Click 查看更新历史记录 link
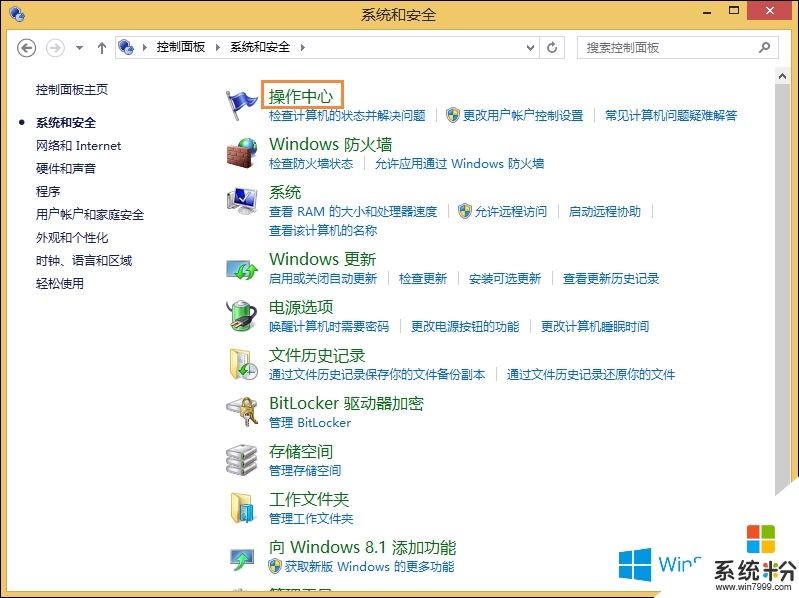This screenshot has height=598, width=799. pyautogui.click(x=611, y=279)
